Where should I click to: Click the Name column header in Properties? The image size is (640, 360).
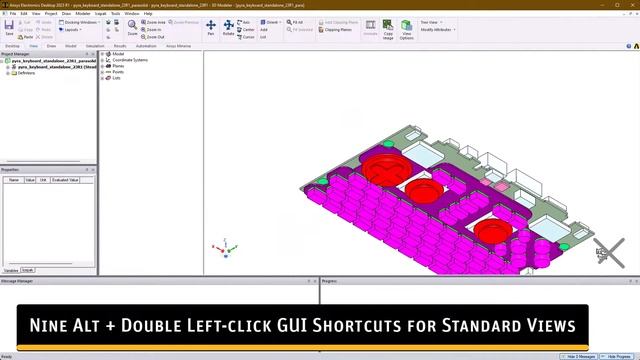pyautogui.click(x=13, y=180)
